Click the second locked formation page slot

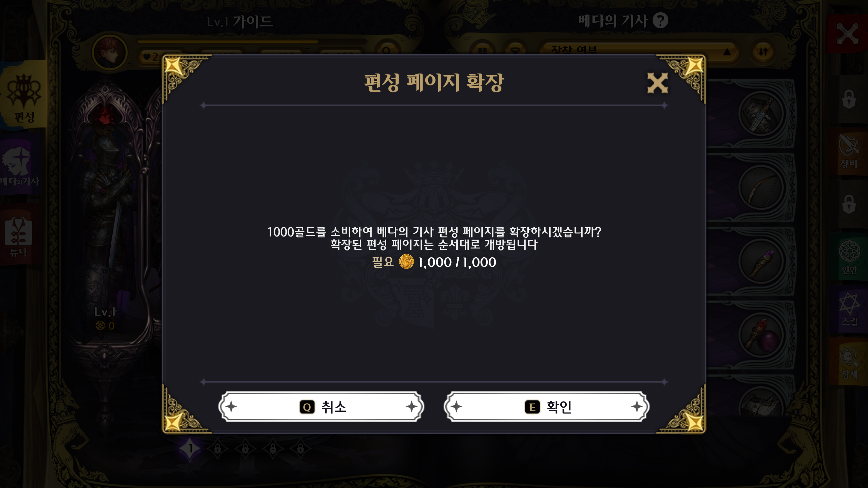point(245,448)
